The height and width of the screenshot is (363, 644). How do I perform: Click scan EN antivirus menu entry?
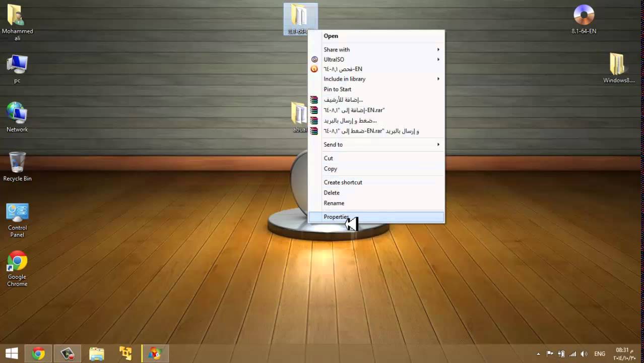click(376, 69)
